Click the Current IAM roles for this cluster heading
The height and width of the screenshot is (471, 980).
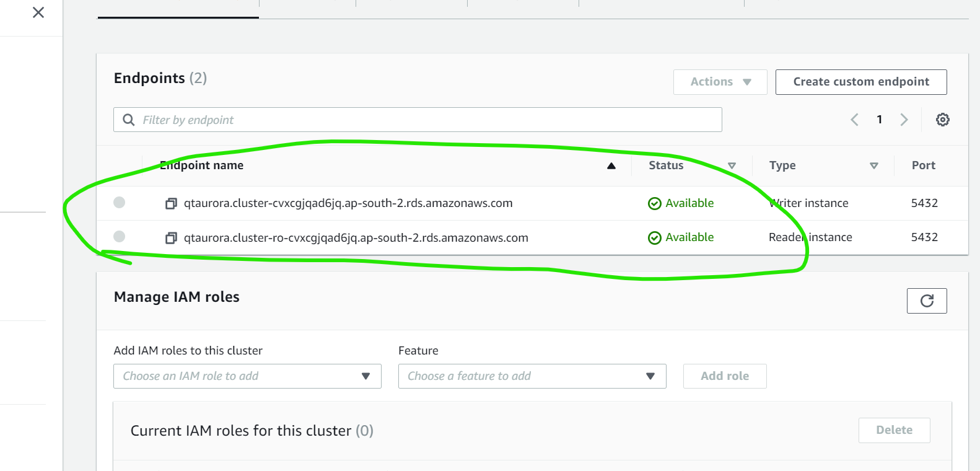coord(252,431)
